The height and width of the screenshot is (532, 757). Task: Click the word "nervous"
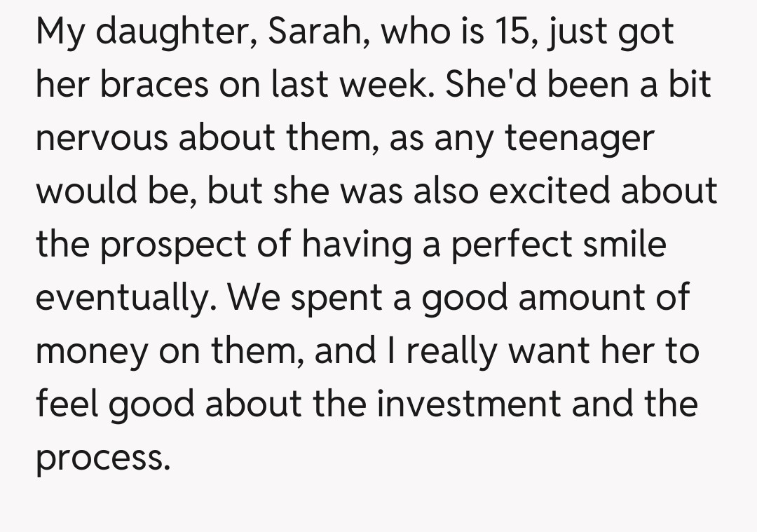pyautogui.click(x=101, y=138)
